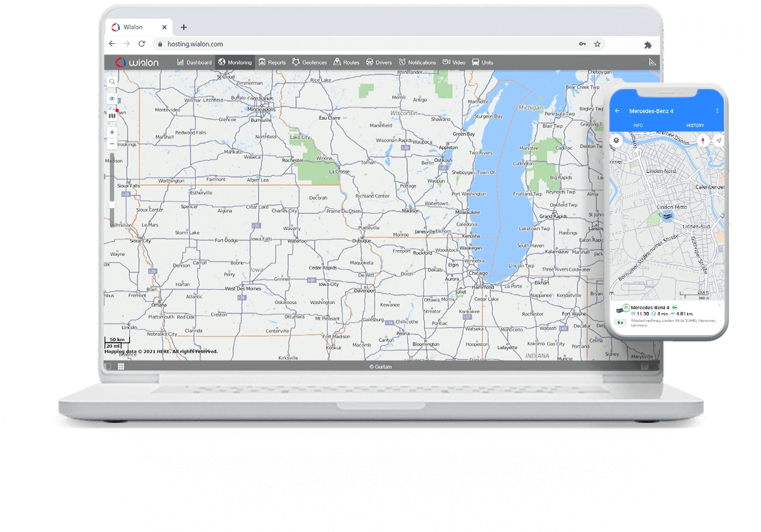Switch to the Monitoring tab

coord(235,62)
